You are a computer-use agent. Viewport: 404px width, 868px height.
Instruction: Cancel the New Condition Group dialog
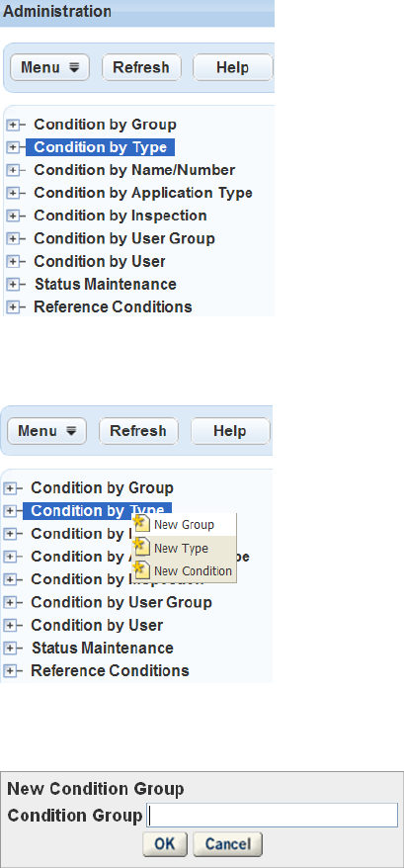point(227,844)
